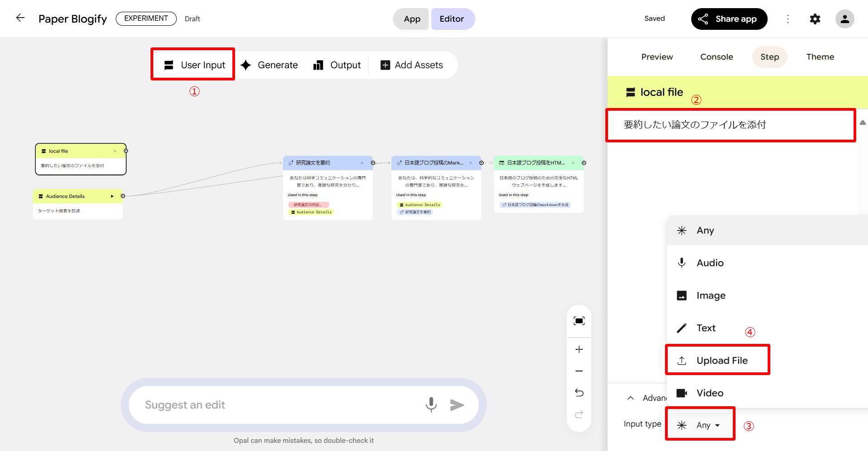Open the three-dot more options menu
Image resolution: width=868 pixels, height=451 pixels.
(788, 19)
